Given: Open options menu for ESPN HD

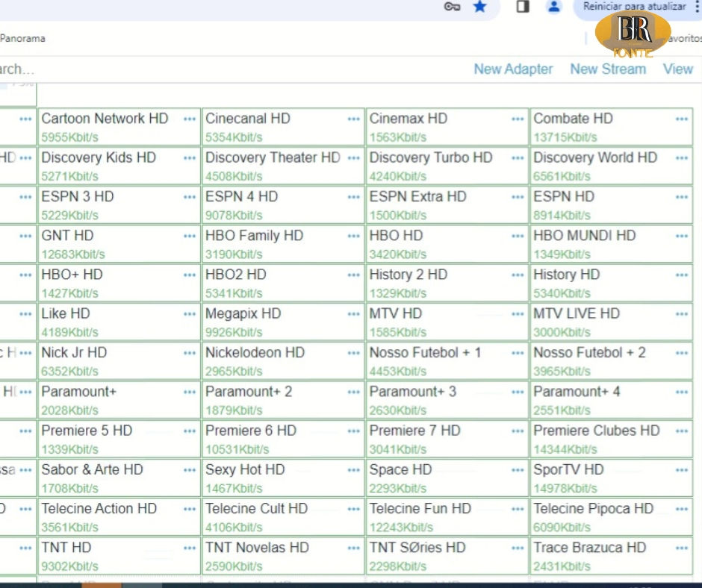Looking at the screenshot, I should tap(682, 197).
